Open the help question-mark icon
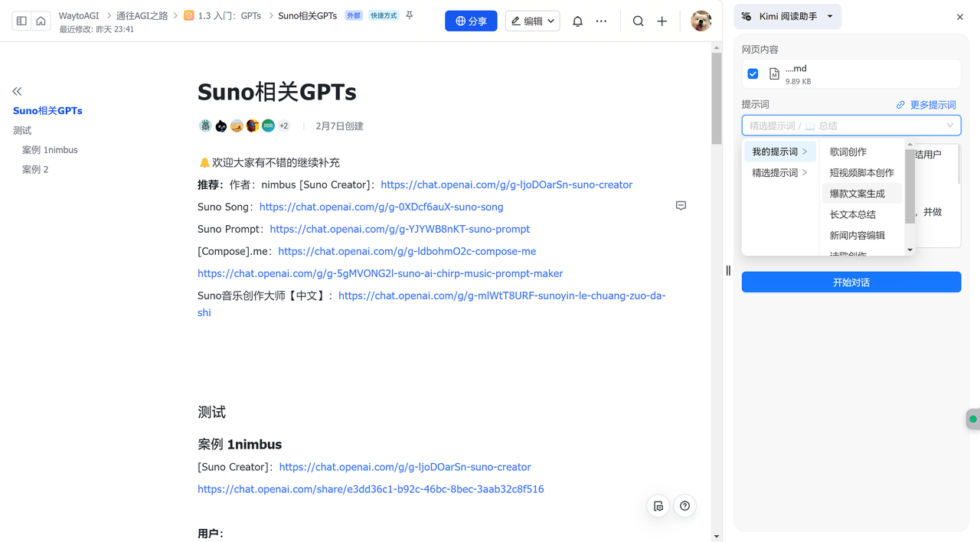The image size is (980, 542). click(x=685, y=506)
